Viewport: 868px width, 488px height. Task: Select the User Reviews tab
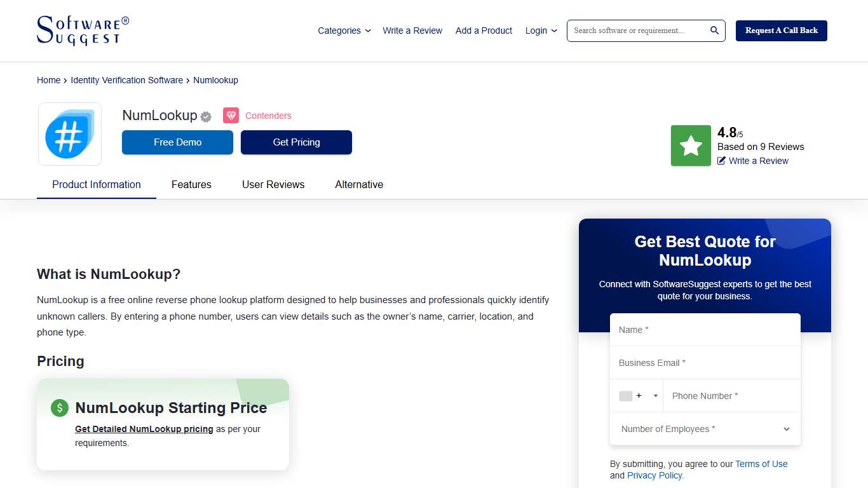[x=273, y=184]
